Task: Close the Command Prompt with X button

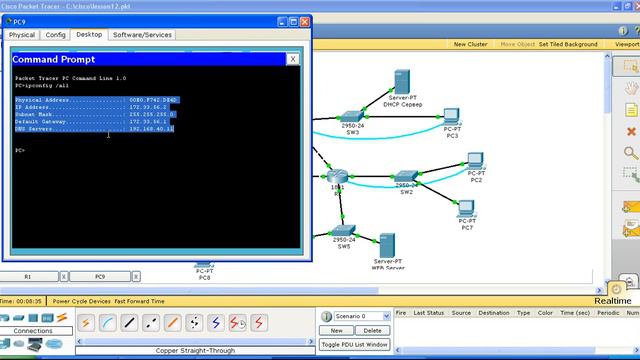Action: click(293, 59)
